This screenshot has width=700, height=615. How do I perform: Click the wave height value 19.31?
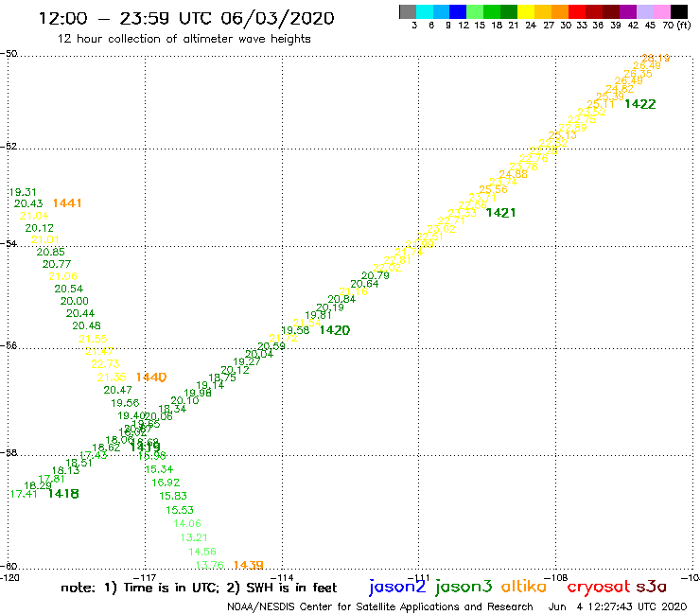click(23, 192)
